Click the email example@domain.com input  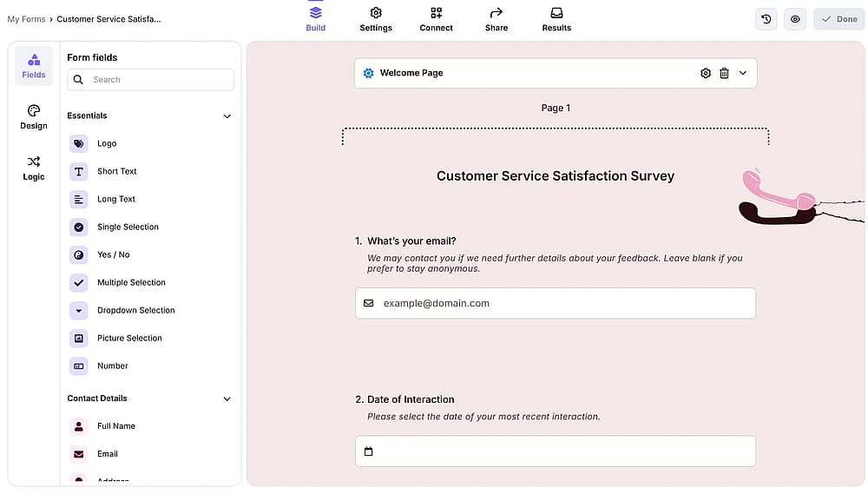[556, 303]
